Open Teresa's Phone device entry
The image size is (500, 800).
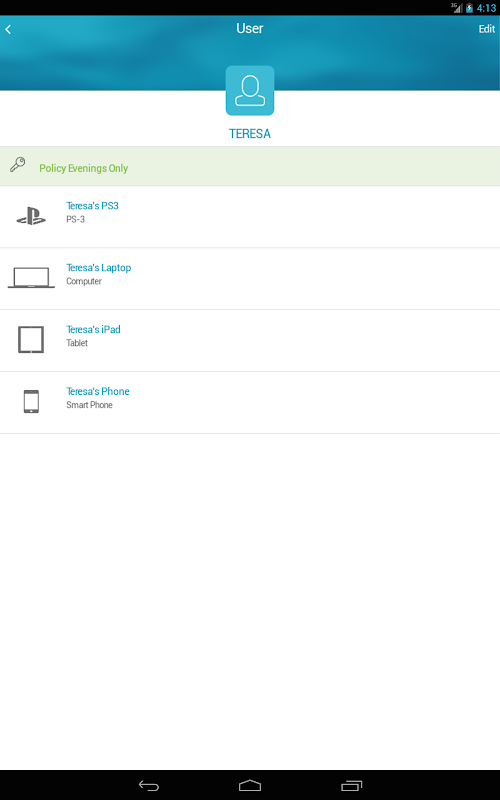point(250,403)
